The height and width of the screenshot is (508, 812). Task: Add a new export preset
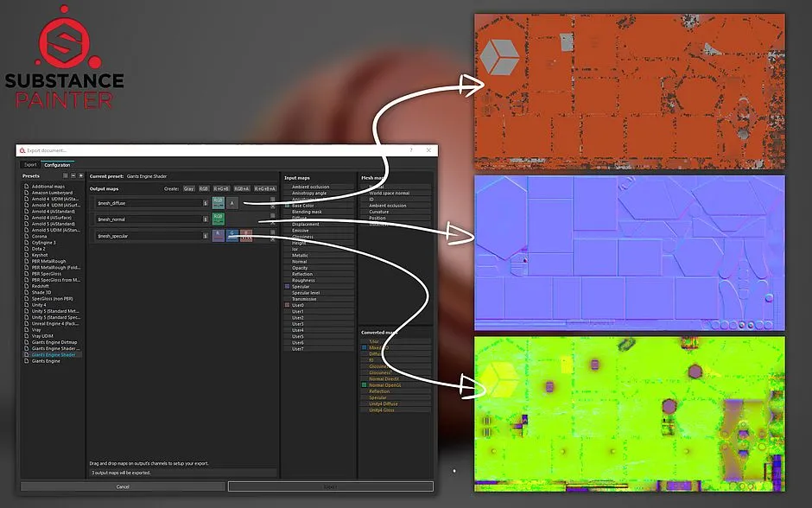pyautogui.click(x=81, y=175)
